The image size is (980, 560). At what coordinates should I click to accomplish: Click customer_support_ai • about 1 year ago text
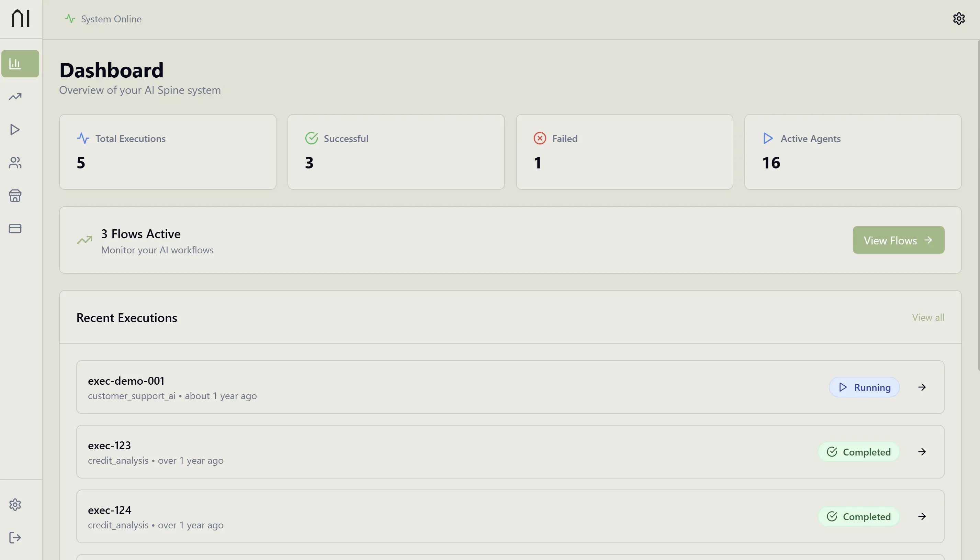click(172, 396)
